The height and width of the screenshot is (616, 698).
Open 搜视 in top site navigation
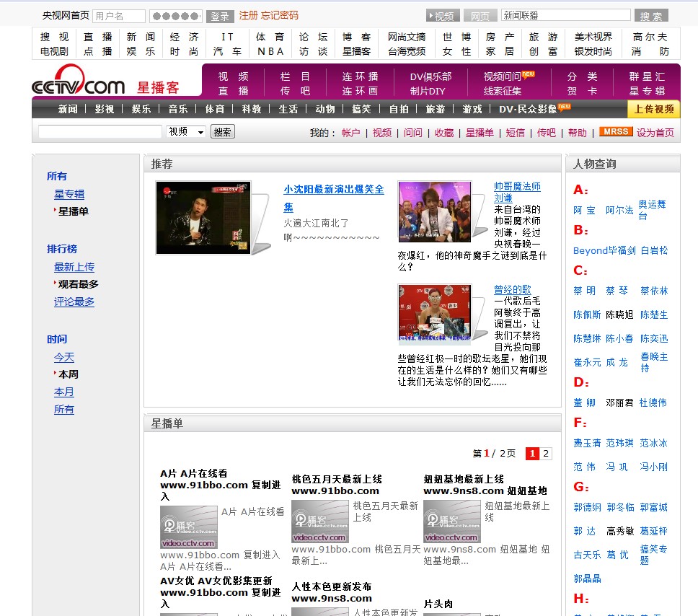click(54, 37)
